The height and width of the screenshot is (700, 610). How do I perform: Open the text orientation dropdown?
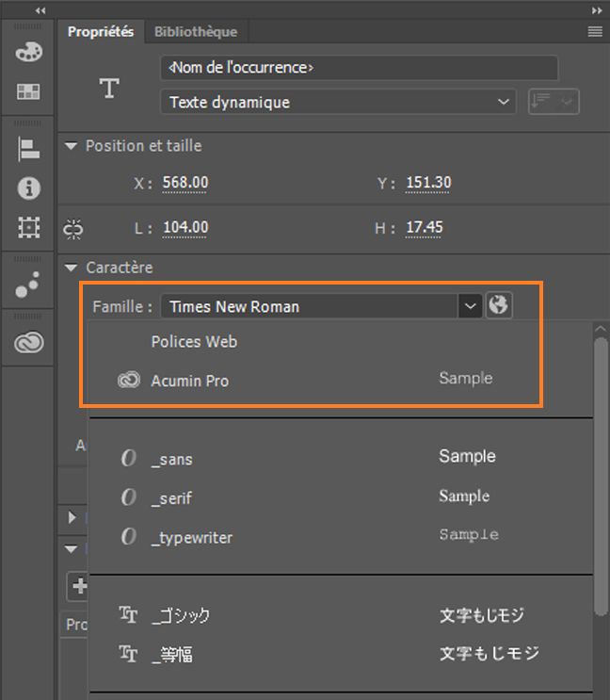click(x=554, y=102)
